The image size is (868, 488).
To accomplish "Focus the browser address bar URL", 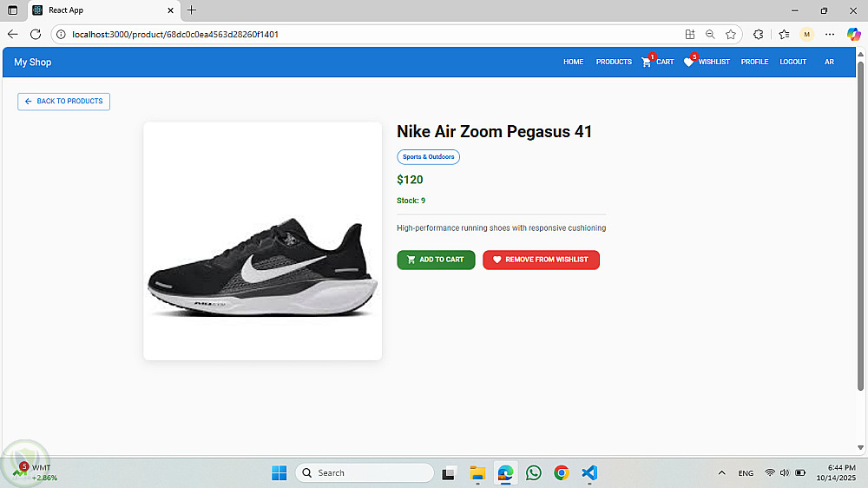I will pos(175,35).
